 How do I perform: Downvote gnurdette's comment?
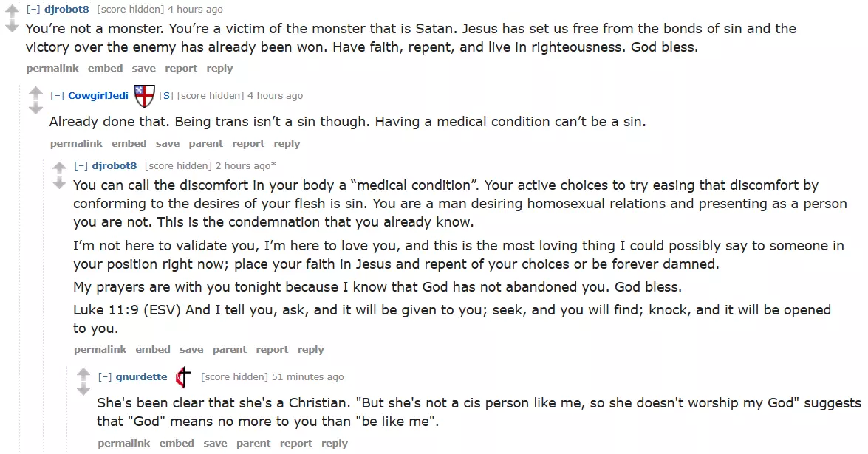(83, 390)
